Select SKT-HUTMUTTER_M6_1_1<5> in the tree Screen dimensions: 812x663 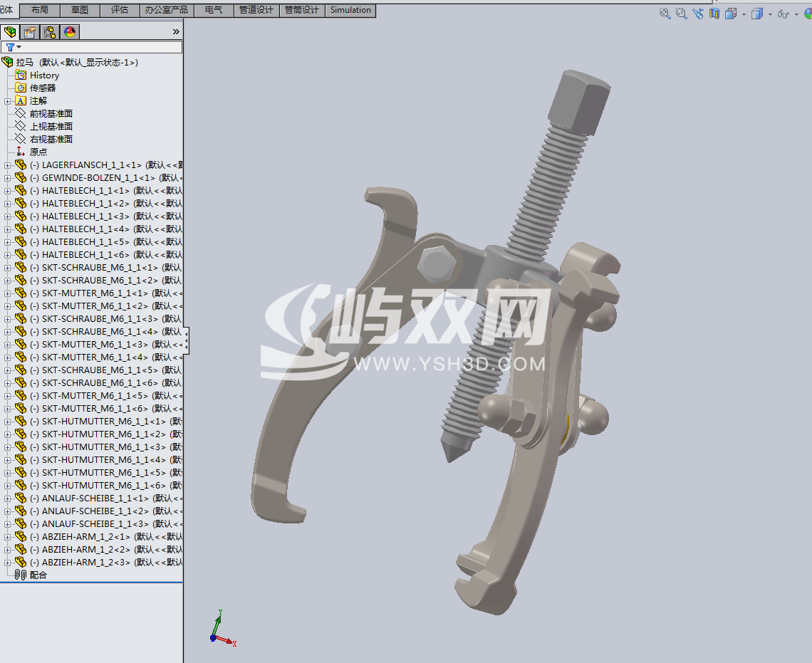point(106,473)
